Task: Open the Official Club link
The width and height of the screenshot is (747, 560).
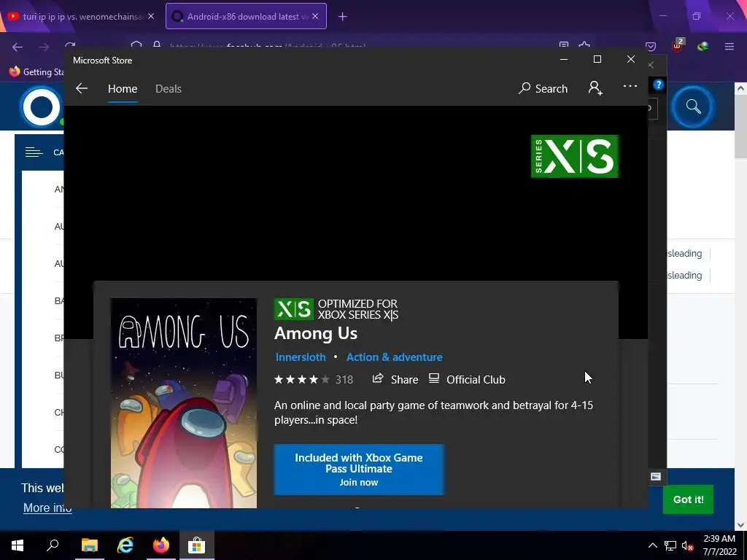Action: 467,379
